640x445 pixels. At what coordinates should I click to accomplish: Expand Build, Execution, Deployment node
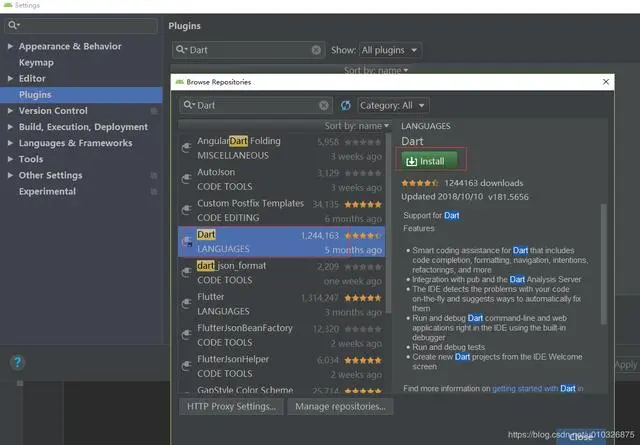(10, 127)
